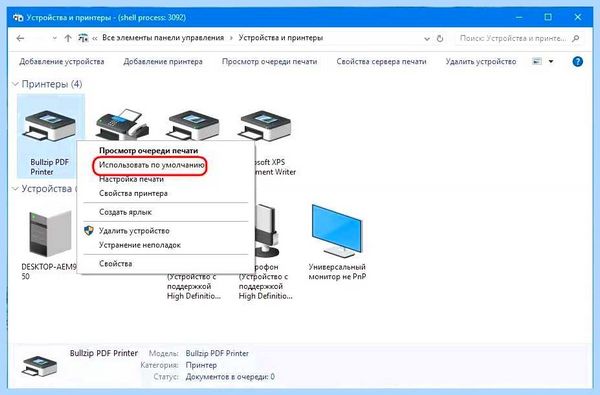Go up one folder level arrow
The height and width of the screenshot is (395, 600).
pos(68,38)
